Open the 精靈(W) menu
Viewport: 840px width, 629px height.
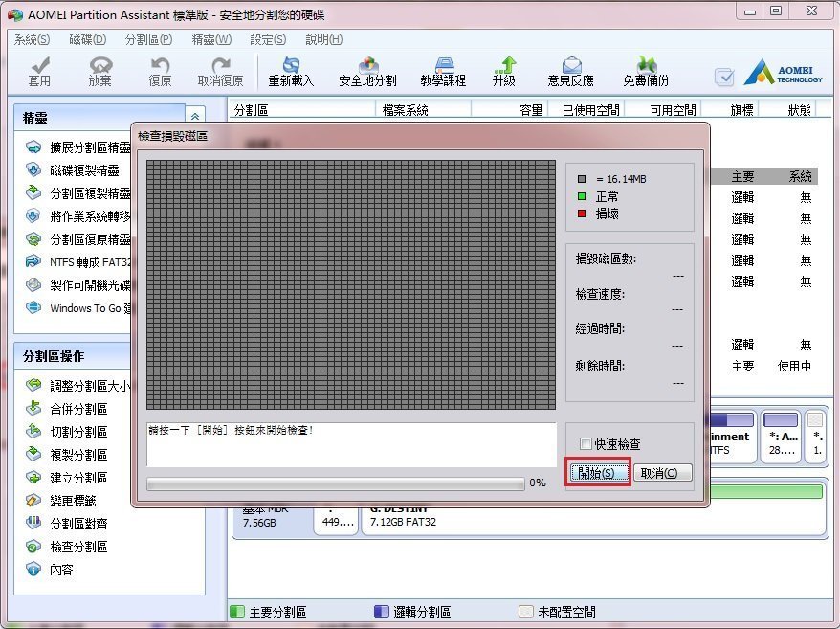[x=211, y=39]
